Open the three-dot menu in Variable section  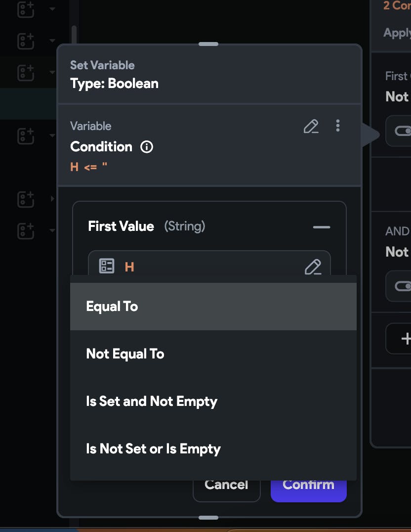click(338, 126)
